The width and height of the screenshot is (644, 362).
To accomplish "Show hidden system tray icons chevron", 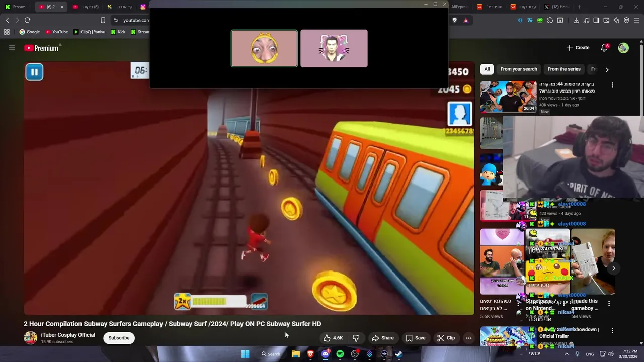I will pos(566,354).
